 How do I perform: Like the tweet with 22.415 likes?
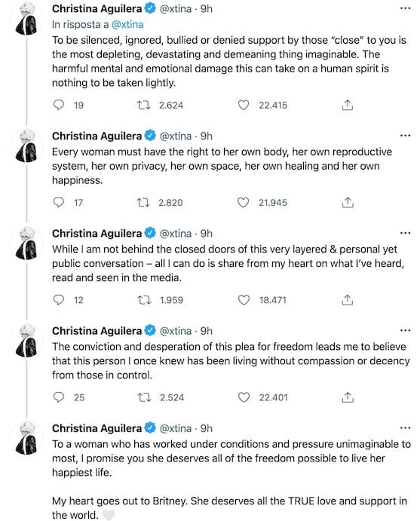pyautogui.click(x=244, y=106)
